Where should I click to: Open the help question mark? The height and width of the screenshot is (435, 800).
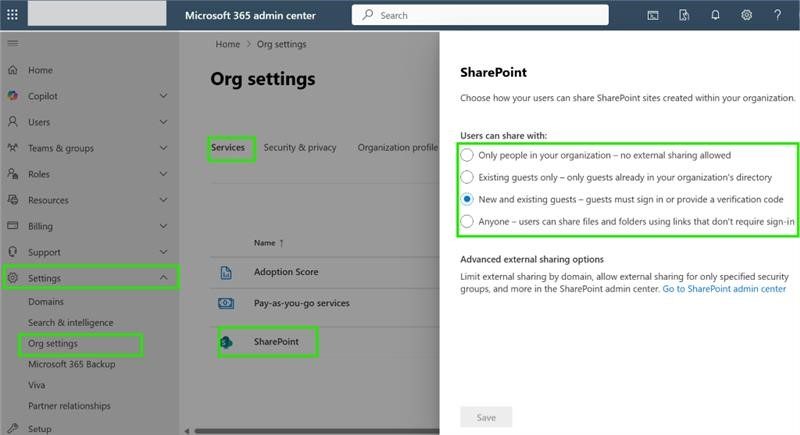coord(778,15)
